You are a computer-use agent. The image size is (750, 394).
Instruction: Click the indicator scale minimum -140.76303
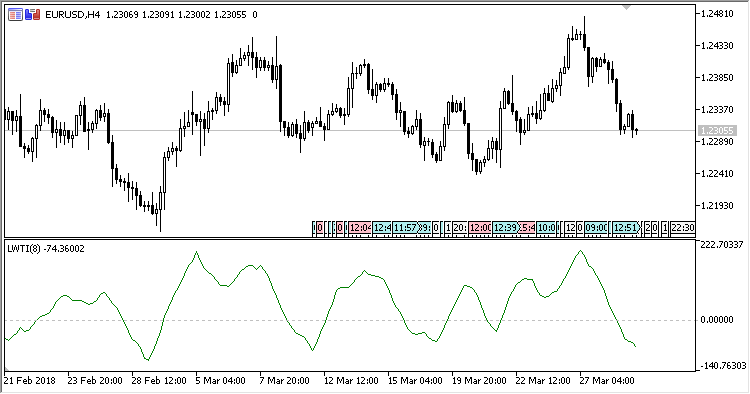723,366
